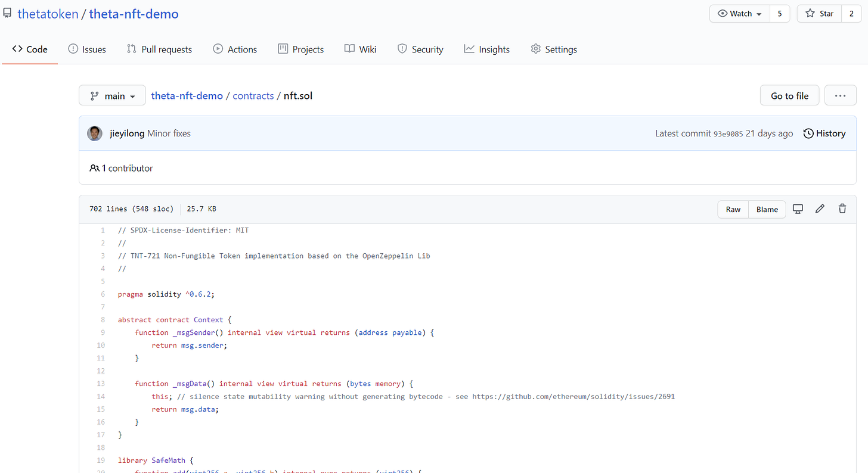
Task: Star the repository
Action: coord(819,14)
